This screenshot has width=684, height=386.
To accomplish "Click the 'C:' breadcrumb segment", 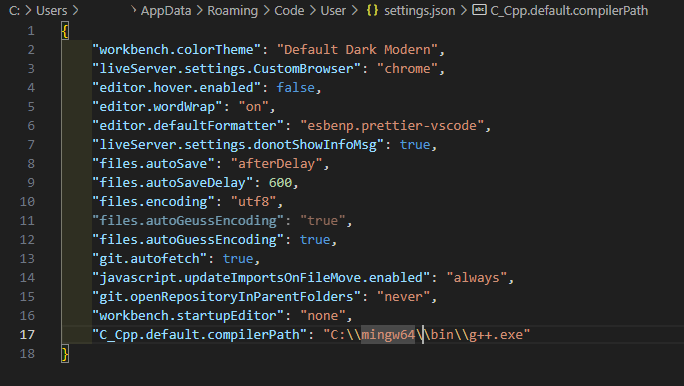I will click(14, 10).
